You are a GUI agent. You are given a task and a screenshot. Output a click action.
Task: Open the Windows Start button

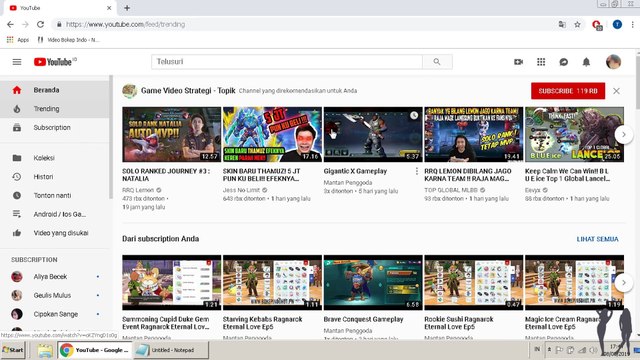pyautogui.click(x=13, y=350)
